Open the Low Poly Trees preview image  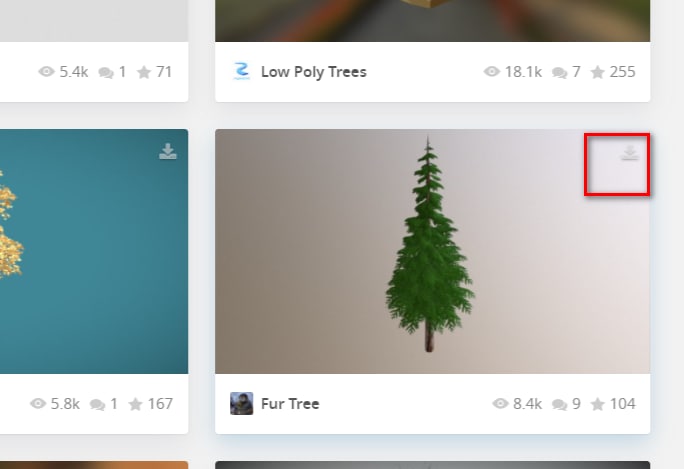click(432, 21)
